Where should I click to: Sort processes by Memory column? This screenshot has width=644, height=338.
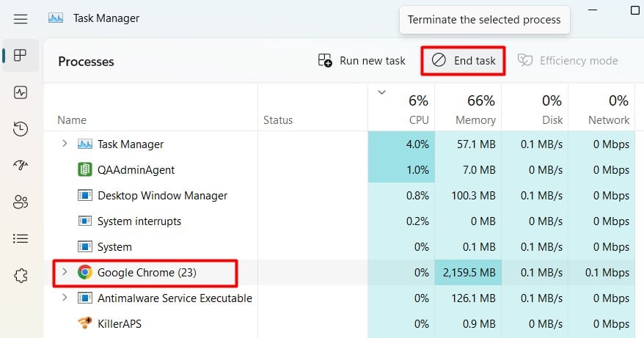[468, 109]
